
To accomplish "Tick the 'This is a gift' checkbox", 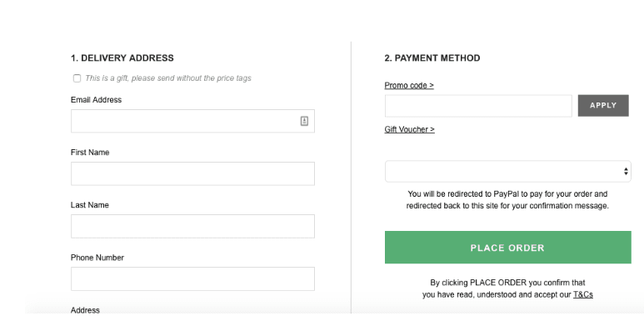I will click(77, 78).
